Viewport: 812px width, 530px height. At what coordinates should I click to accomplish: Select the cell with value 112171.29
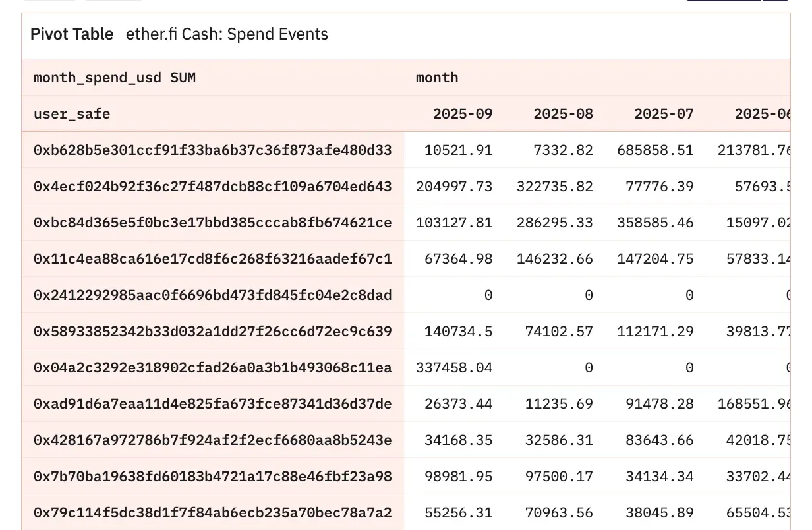pos(655,332)
